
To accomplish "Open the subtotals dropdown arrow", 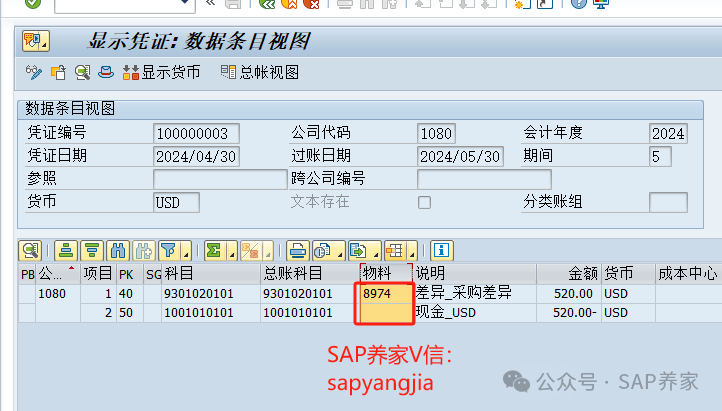I will [x=268, y=253].
